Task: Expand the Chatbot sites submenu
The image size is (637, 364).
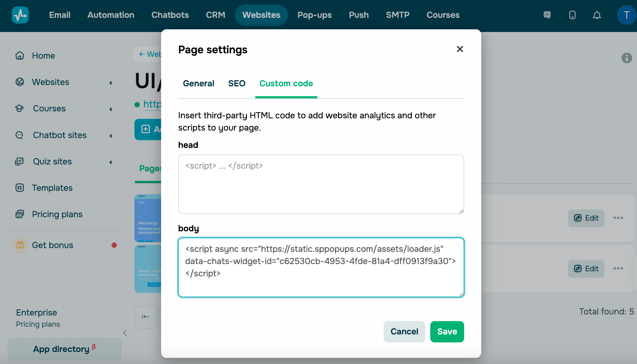Action: click(x=110, y=136)
